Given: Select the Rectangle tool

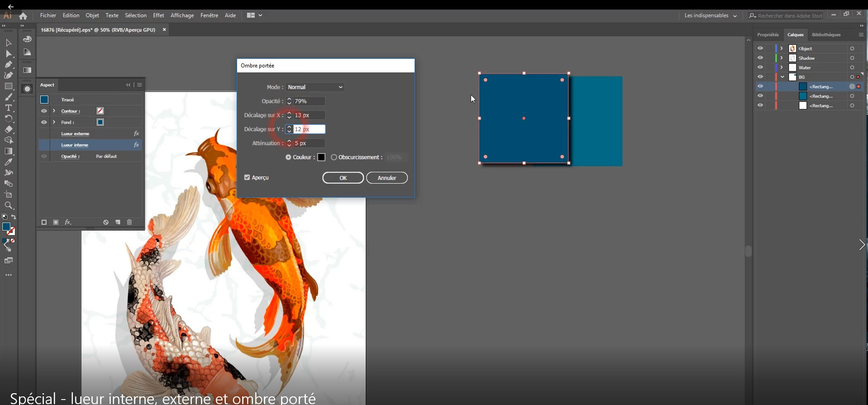Looking at the screenshot, I should (9, 86).
